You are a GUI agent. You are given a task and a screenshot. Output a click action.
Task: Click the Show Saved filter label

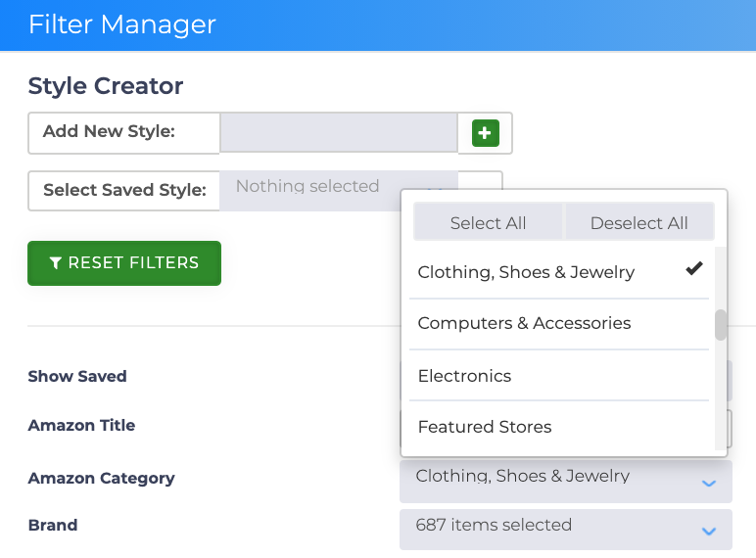77,376
